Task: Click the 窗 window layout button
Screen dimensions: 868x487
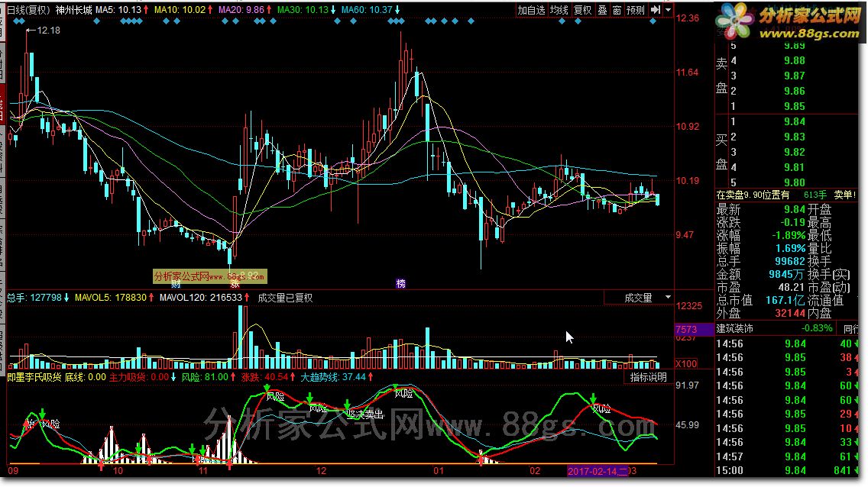Action: (x=617, y=10)
